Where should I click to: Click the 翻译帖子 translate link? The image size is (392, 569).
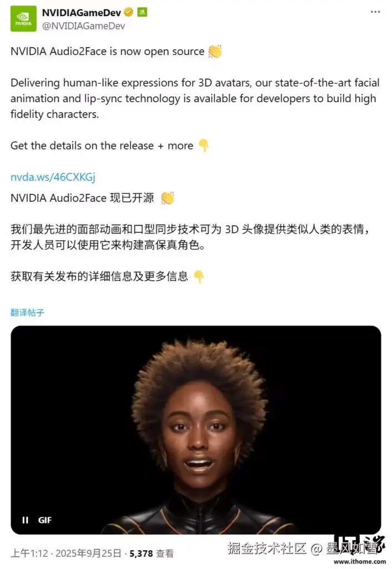[x=28, y=312]
